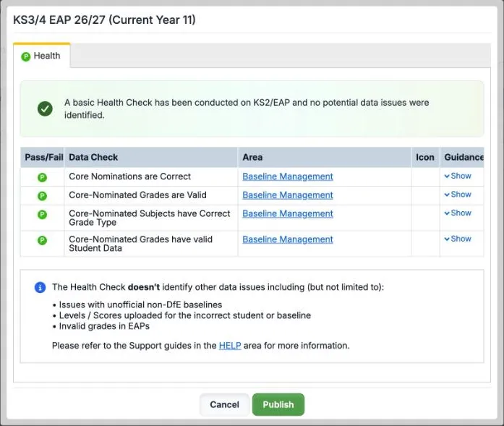
Task: Click the 'Issues with unofficial non-DfE baselines' bullet
Action: (140, 304)
